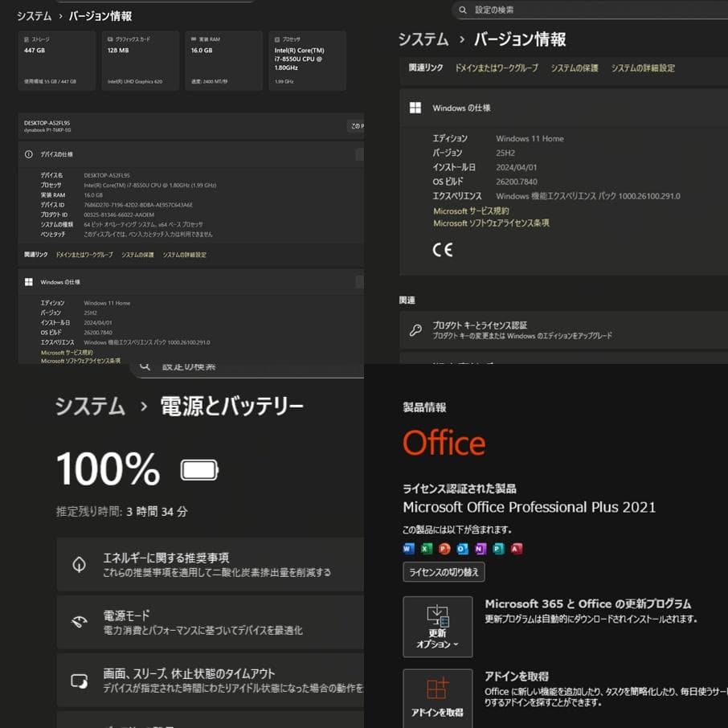Screen dimensions: 728x728
Task: Click 'Microsoft Office Professional Plus 2021' text
Action: tap(530, 507)
